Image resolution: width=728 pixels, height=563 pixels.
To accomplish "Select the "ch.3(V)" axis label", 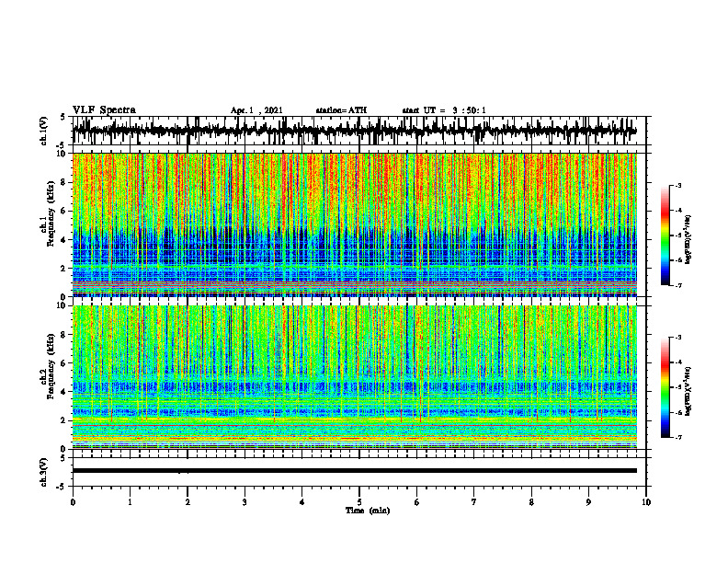I will (x=44, y=472).
